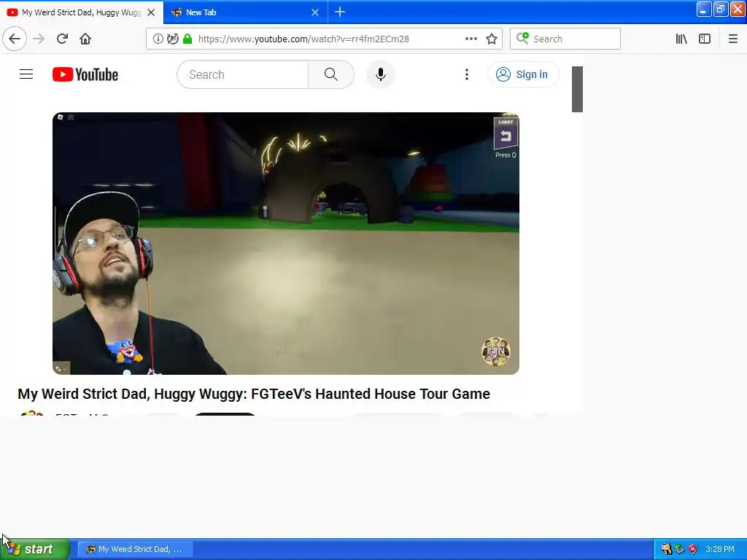The image size is (747, 560).
Task: Click the video title My Weird Strict Dad
Action: click(x=254, y=394)
